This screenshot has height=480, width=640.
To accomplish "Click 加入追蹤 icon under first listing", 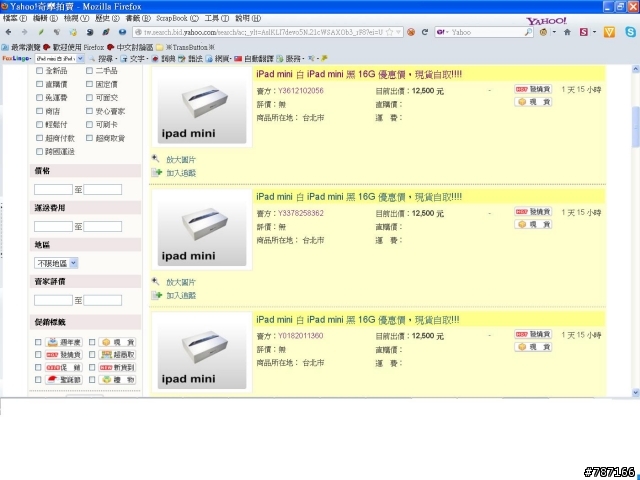I will (x=156, y=173).
